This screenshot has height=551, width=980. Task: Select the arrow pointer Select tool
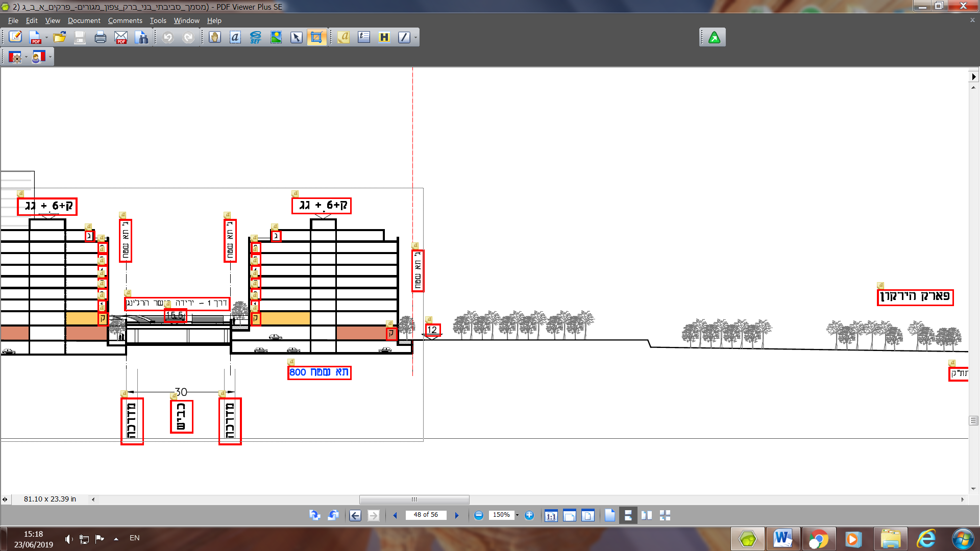pos(297,37)
